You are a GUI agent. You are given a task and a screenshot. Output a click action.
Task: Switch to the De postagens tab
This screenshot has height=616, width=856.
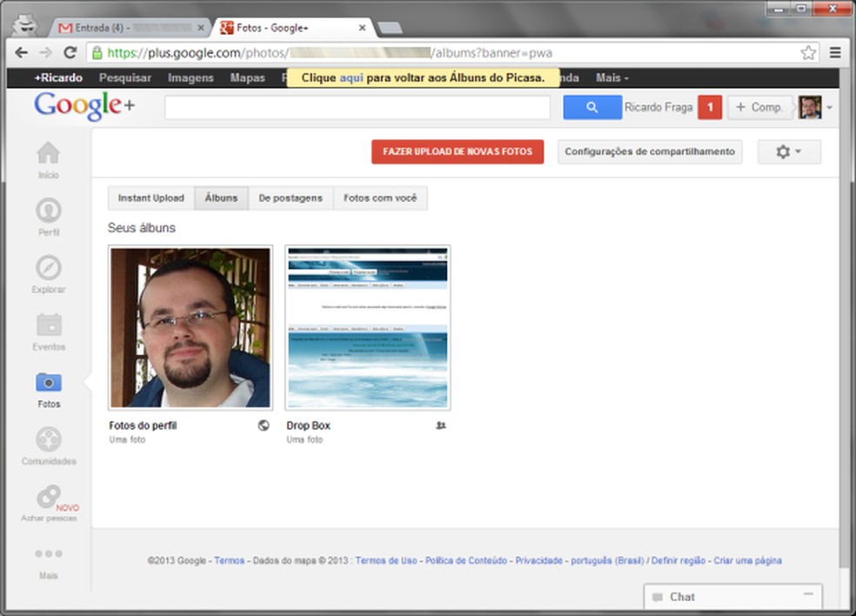(291, 198)
